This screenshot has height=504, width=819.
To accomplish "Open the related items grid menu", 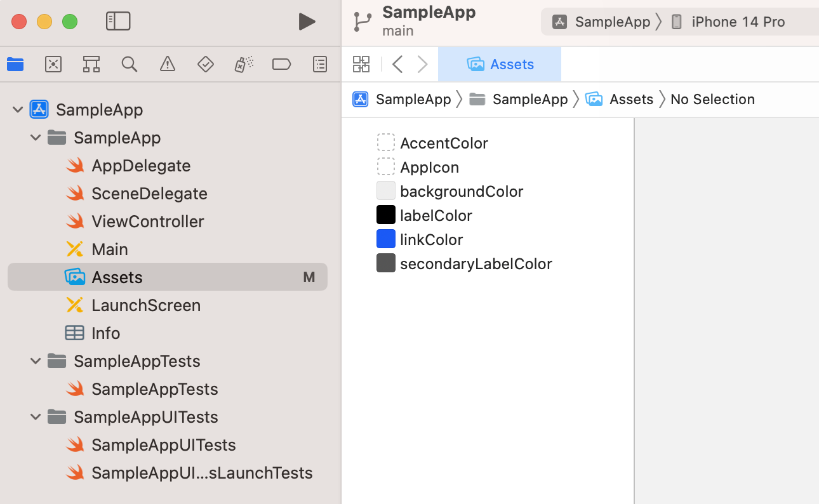I will click(361, 64).
